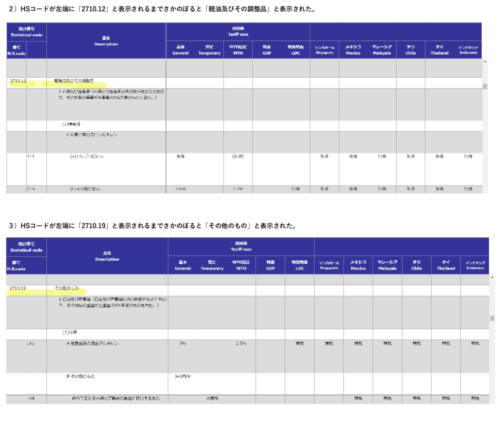
Task: Select the Chile column header in lower table
Action: [416, 266]
